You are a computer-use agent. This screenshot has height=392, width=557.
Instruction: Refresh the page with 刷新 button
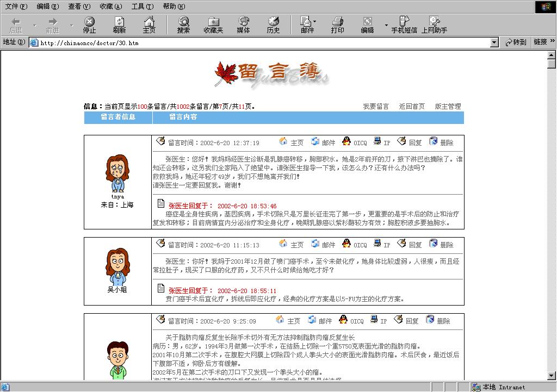coord(119,25)
